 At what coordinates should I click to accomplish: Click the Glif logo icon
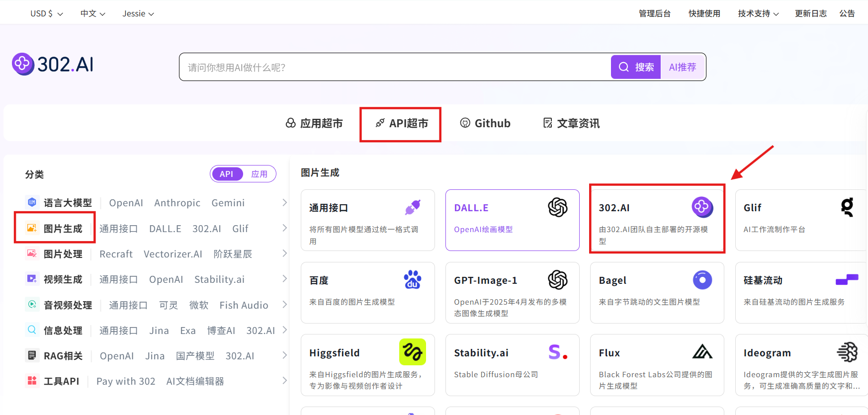coord(847,207)
